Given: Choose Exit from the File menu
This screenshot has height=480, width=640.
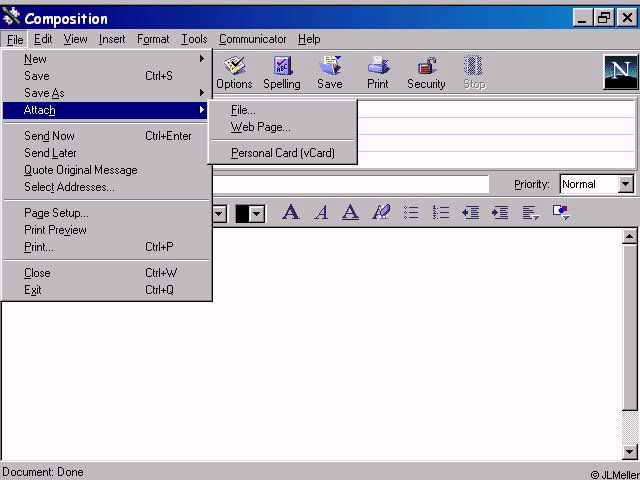Looking at the screenshot, I should (x=107, y=290).
